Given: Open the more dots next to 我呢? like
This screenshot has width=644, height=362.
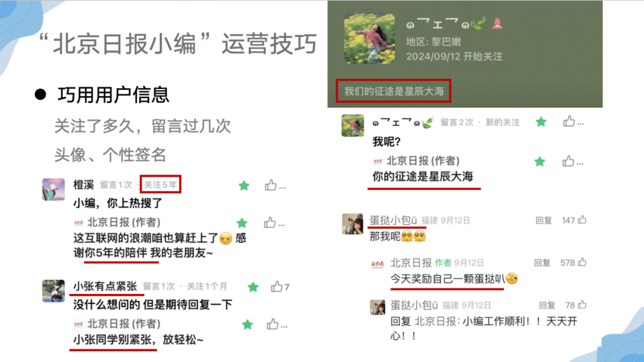Looking at the screenshot, I should (x=580, y=123).
